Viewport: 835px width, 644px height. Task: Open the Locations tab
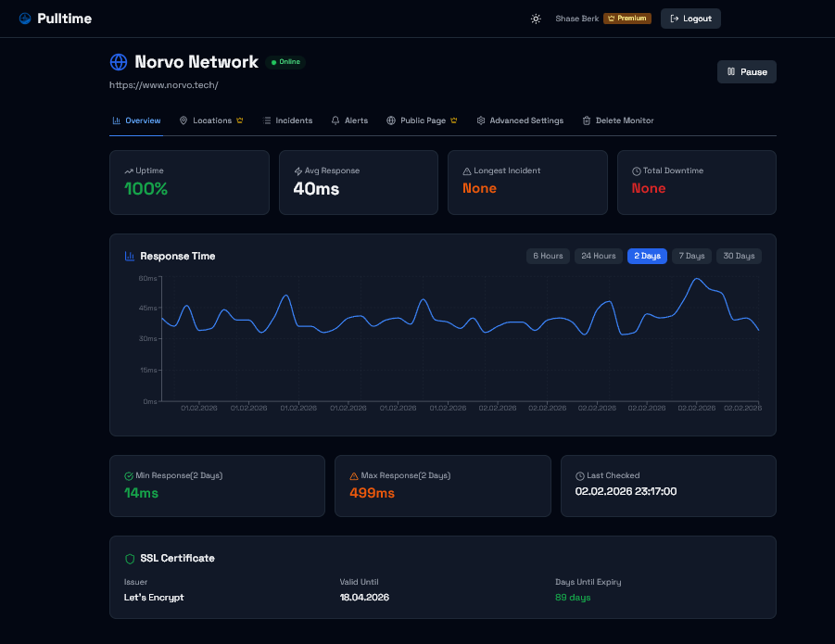(211, 120)
